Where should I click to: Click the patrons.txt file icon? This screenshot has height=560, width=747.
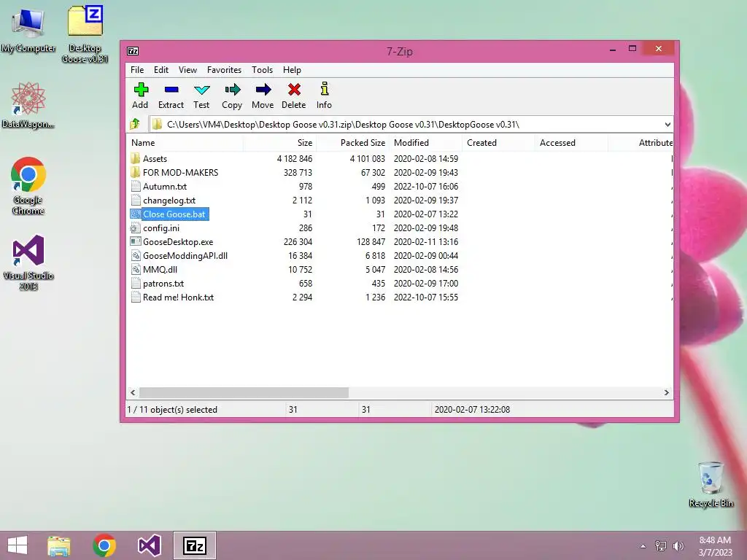click(136, 284)
